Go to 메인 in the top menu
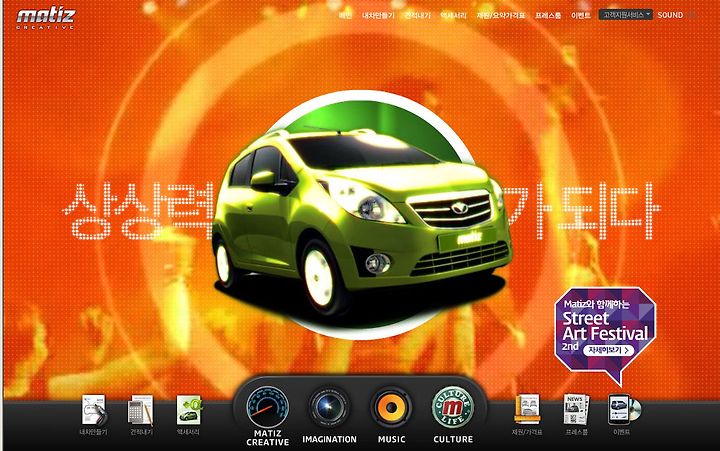The width and height of the screenshot is (720, 451). pyautogui.click(x=345, y=15)
